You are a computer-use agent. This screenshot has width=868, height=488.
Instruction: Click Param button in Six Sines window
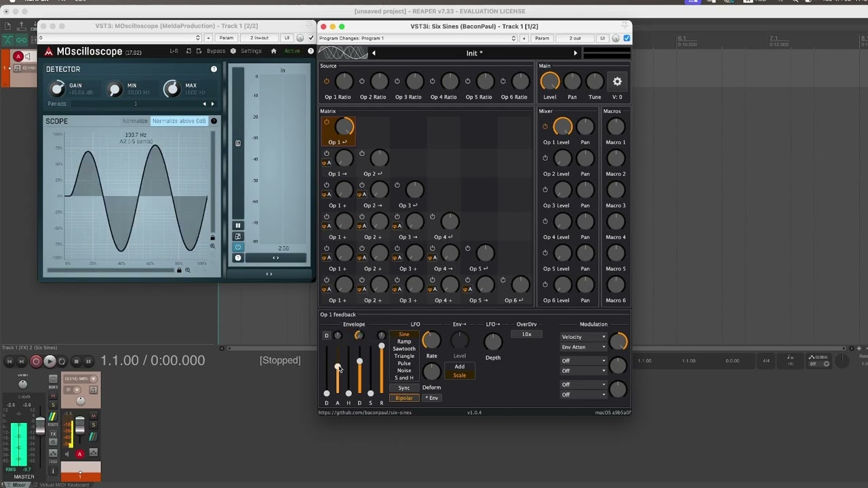point(542,38)
